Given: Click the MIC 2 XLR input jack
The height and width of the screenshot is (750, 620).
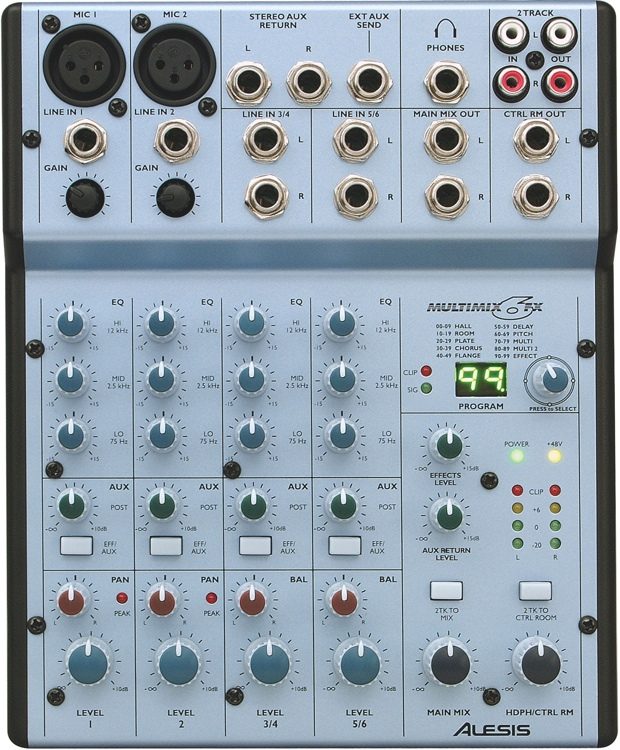Looking at the screenshot, I should pos(174,64).
